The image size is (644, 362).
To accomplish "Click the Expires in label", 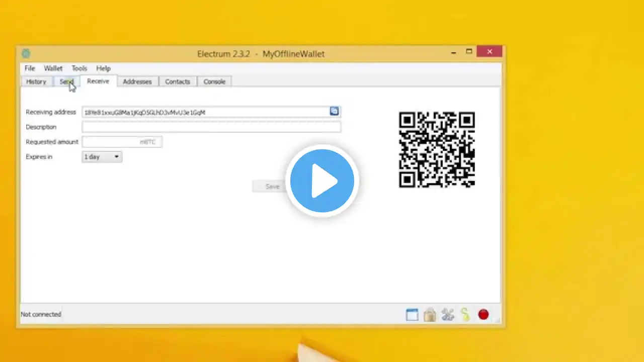I will pyautogui.click(x=39, y=157).
